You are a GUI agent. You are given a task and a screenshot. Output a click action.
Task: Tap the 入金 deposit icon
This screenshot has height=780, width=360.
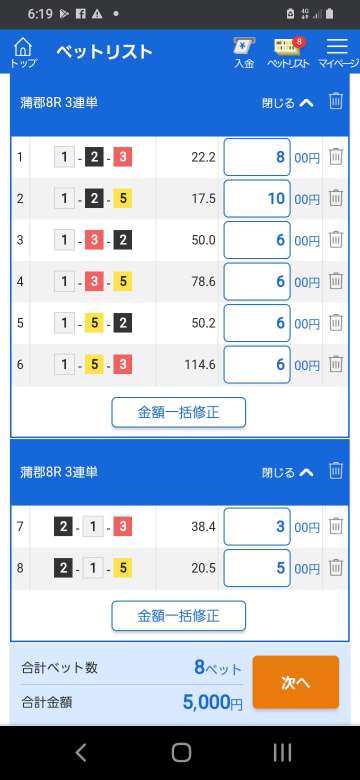click(x=244, y=52)
